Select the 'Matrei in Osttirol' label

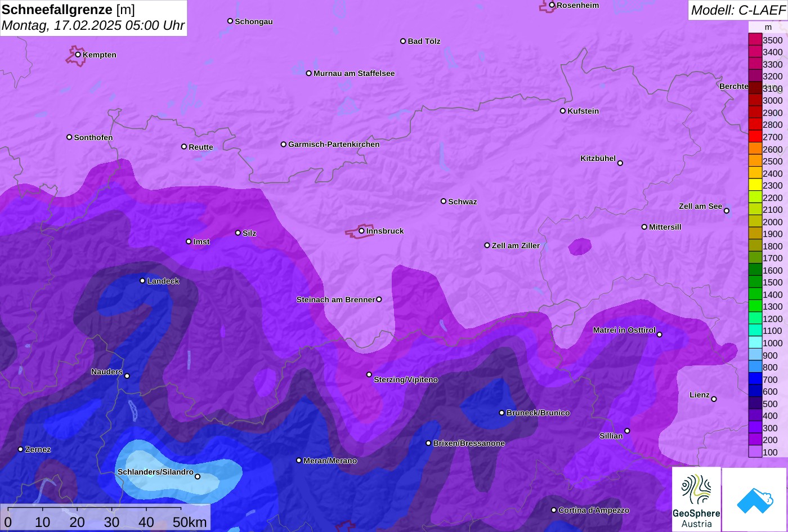tap(624, 330)
